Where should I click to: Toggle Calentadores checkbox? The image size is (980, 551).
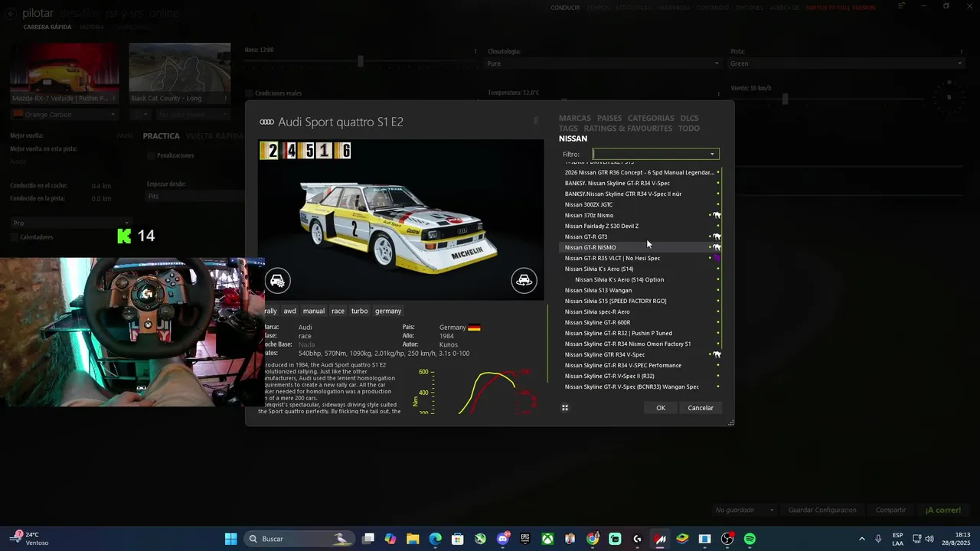click(15, 237)
